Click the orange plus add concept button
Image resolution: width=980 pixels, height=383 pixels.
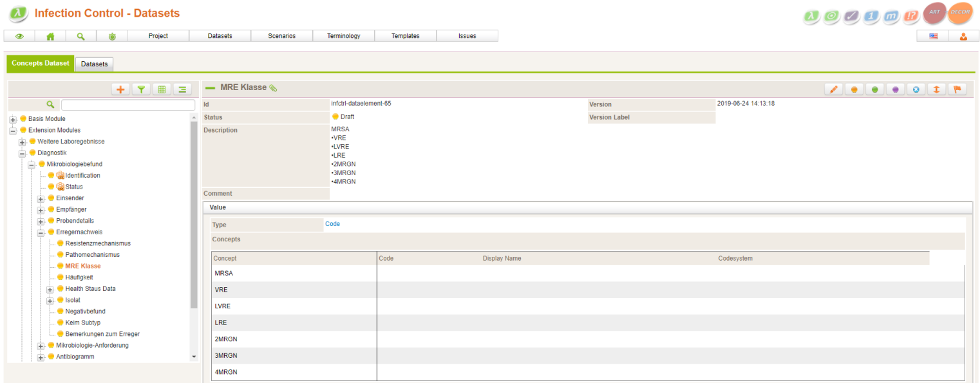120,89
